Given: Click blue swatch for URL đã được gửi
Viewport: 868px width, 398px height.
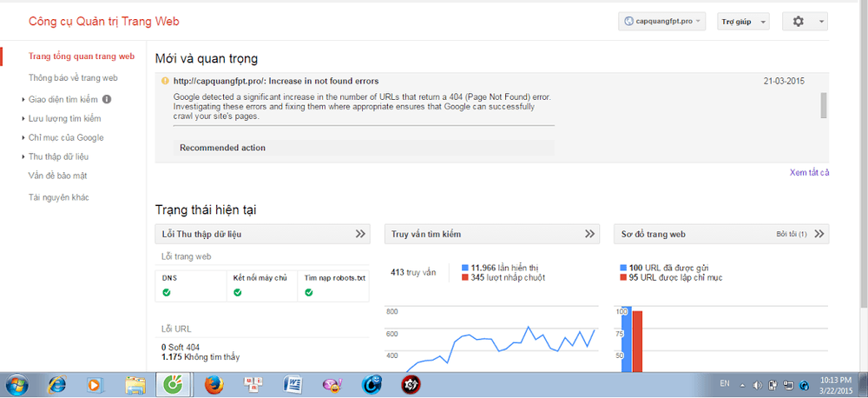Looking at the screenshot, I should pos(624,268).
